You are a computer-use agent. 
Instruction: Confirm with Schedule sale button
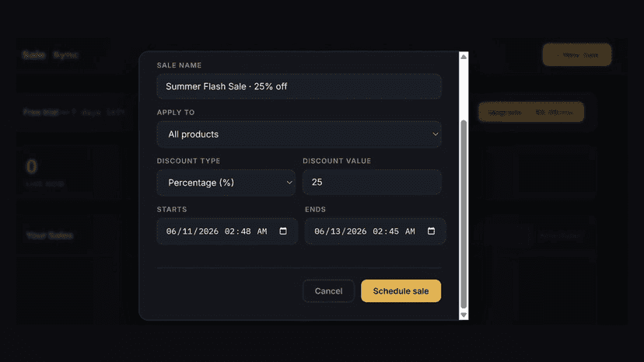click(401, 291)
